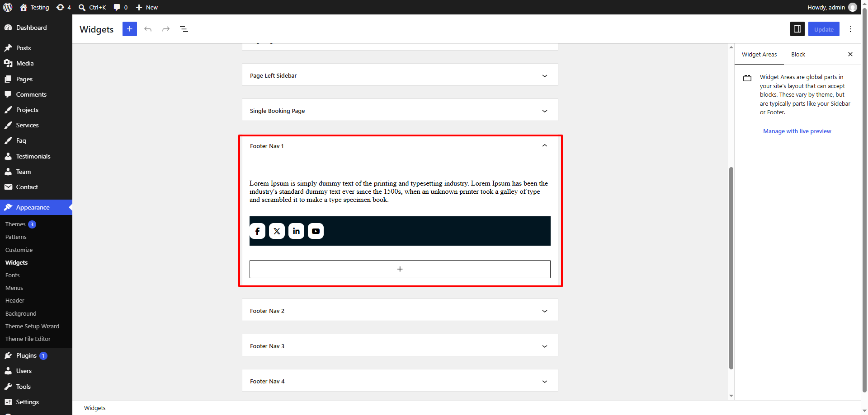The image size is (868, 415).
Task: Select the Lorem Ipsum paragraph block
Action: (x=400, y=191)
